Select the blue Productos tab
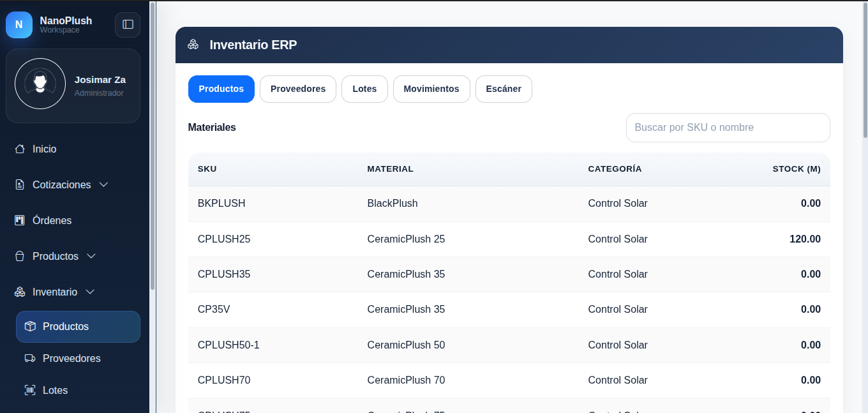The width and height of the screenshot is (868, 413). click(221, 89)
